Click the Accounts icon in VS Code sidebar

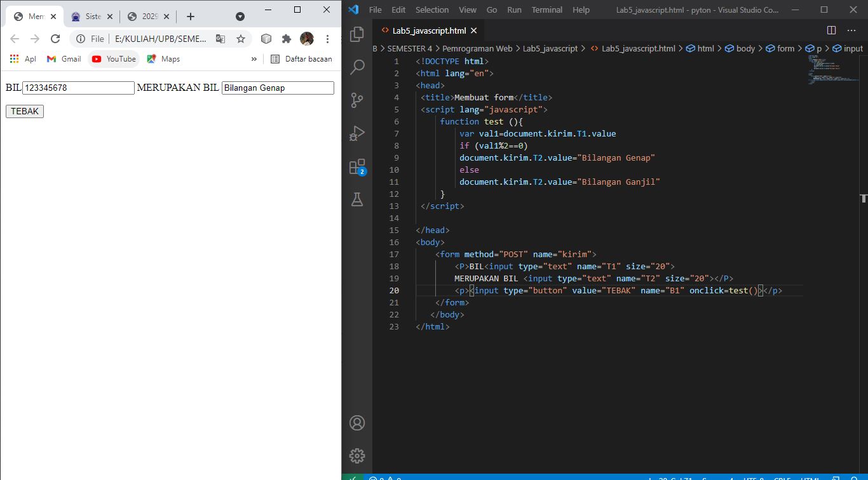[x=356, y=423]
